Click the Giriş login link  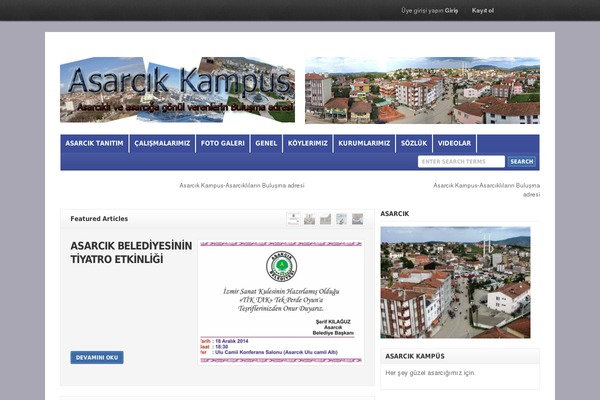click(452, 10)
